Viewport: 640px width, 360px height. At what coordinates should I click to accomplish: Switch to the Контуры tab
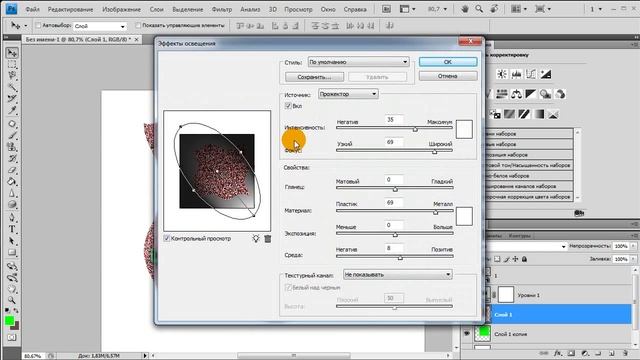[x=519, y=236]
